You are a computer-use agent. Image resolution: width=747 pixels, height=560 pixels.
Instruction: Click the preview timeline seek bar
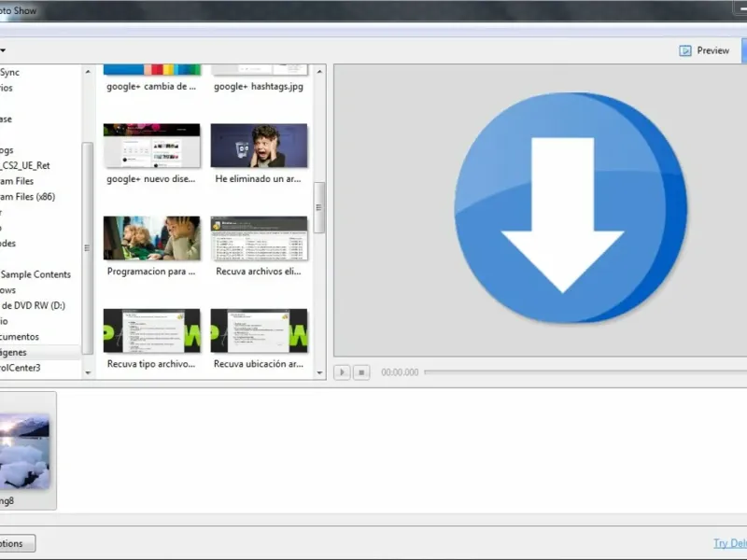click(585, 371)
